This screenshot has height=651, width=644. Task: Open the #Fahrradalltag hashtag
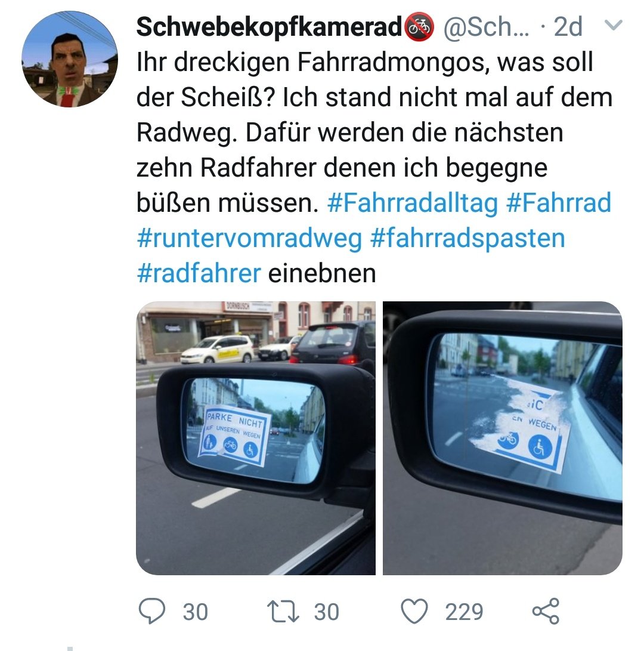[x=413, y=203]
